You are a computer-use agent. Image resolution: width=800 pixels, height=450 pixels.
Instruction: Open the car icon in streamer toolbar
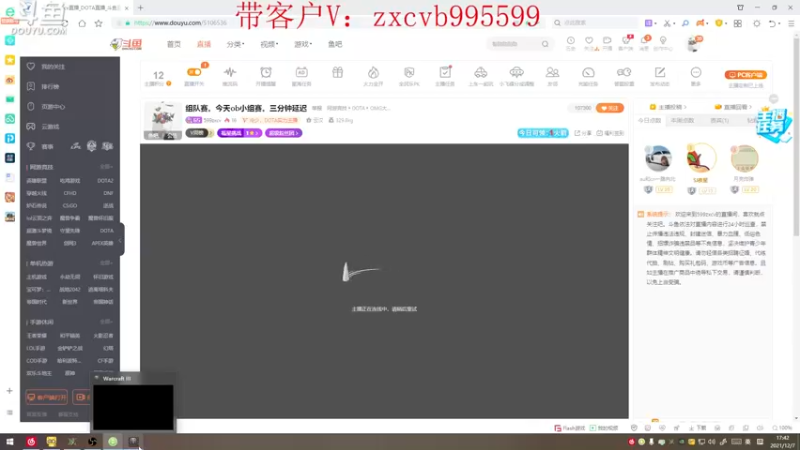tap(481, 72)
